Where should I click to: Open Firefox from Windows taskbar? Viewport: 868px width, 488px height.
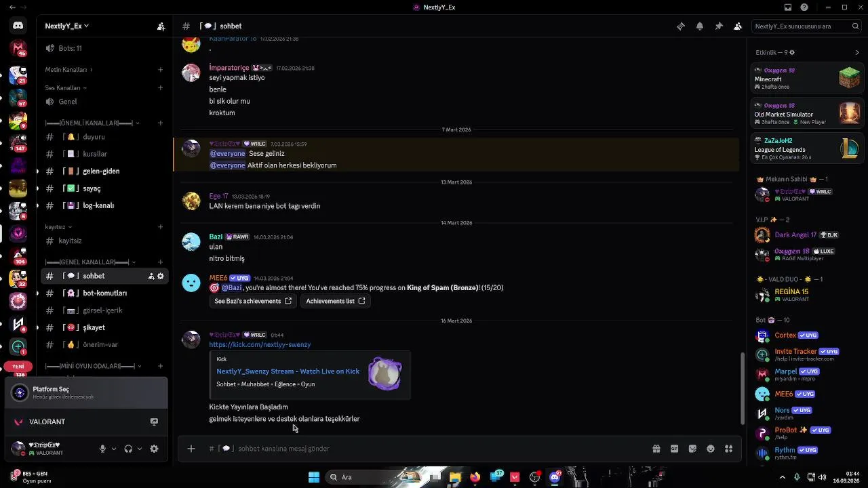475,477
